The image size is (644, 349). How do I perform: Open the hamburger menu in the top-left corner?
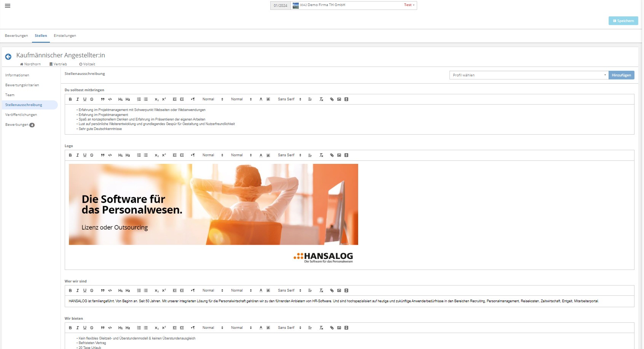pos(8,6)
